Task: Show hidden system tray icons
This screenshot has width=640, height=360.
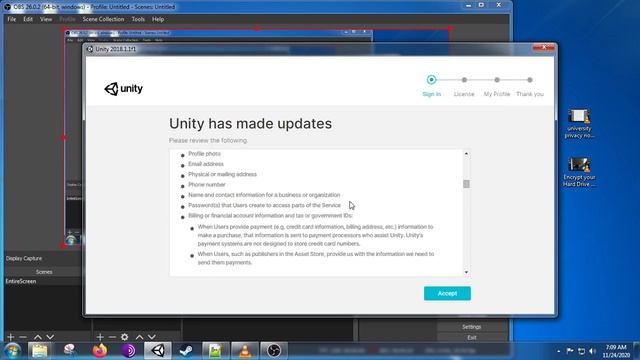Action: [x=558, y=351]
